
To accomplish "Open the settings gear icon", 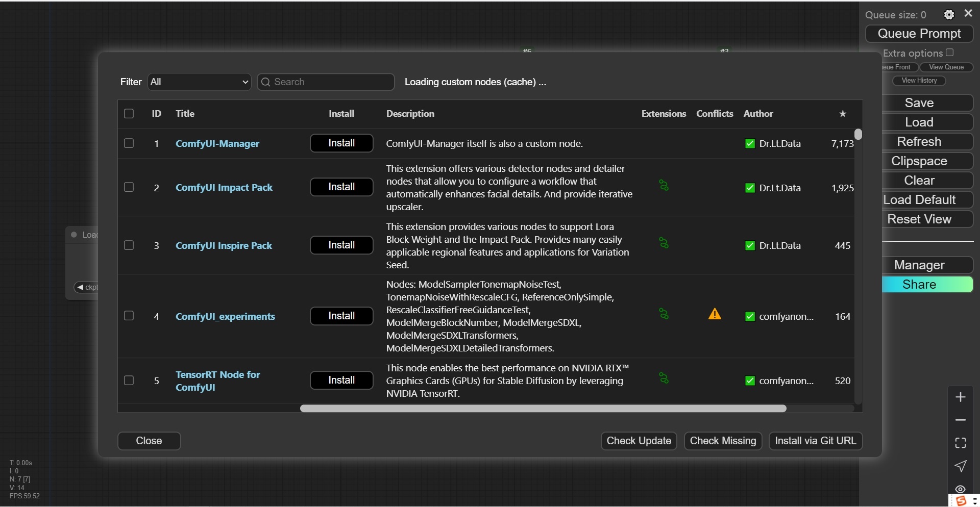I will [x=949, y=15].
